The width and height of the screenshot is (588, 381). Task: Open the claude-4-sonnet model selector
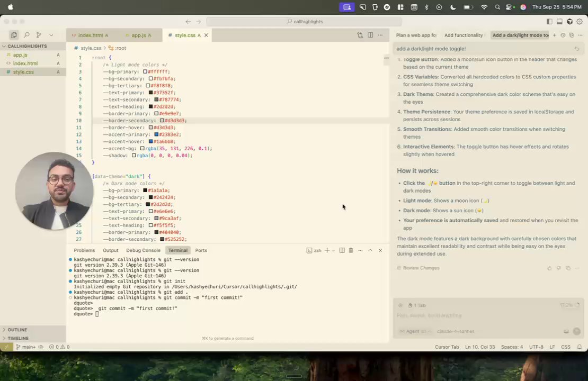455,331
